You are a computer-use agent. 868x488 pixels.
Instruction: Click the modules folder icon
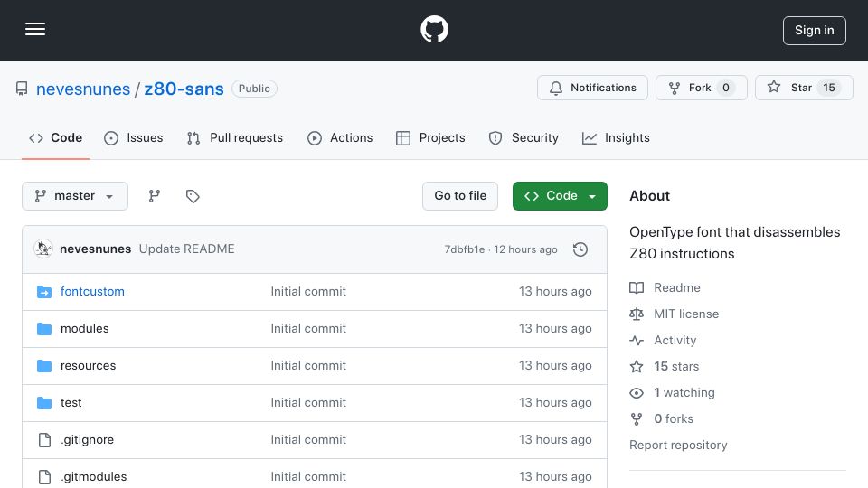coord(44,329)
